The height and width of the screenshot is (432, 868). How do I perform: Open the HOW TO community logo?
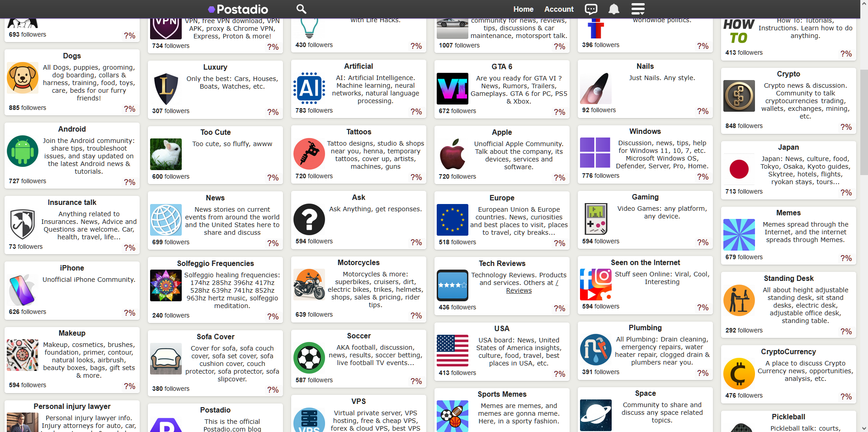click(x=739, y=31)
